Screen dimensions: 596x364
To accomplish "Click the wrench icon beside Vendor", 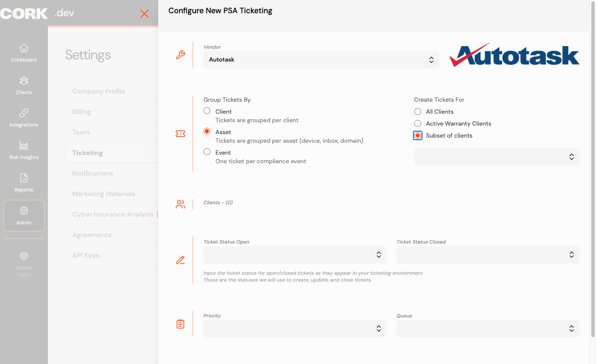I will point(180,55).
